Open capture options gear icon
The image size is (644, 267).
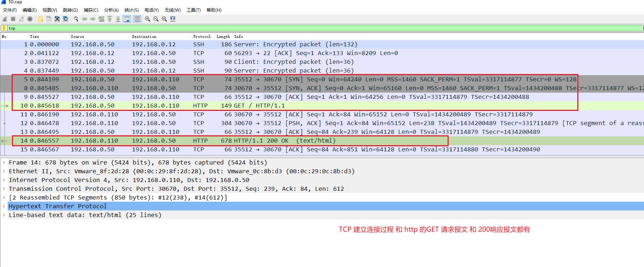(30, 19)
